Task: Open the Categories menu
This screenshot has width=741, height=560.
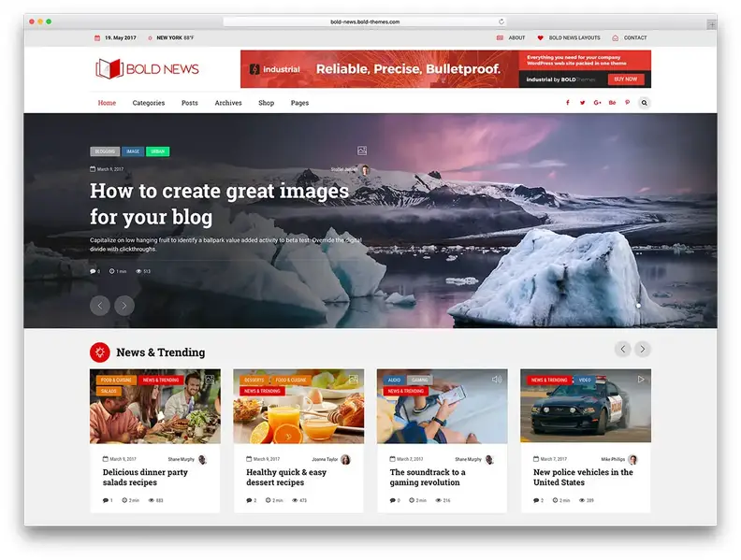Action: (x=148, y=103)
